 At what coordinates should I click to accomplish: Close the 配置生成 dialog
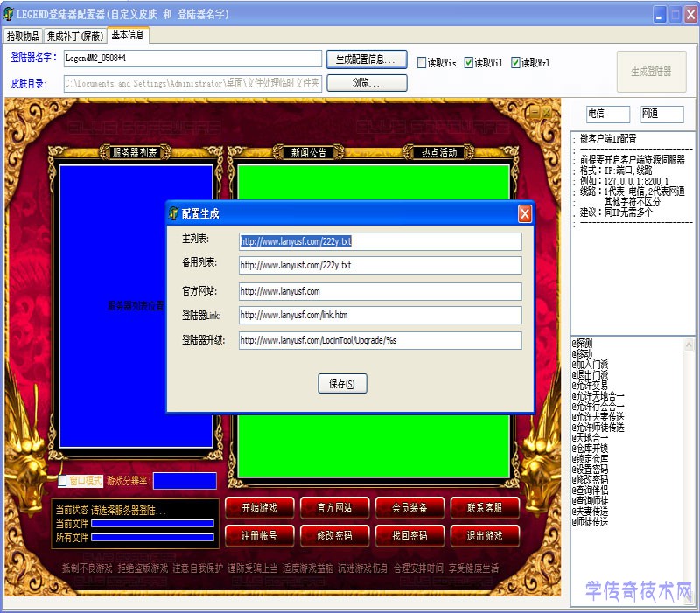524,214
